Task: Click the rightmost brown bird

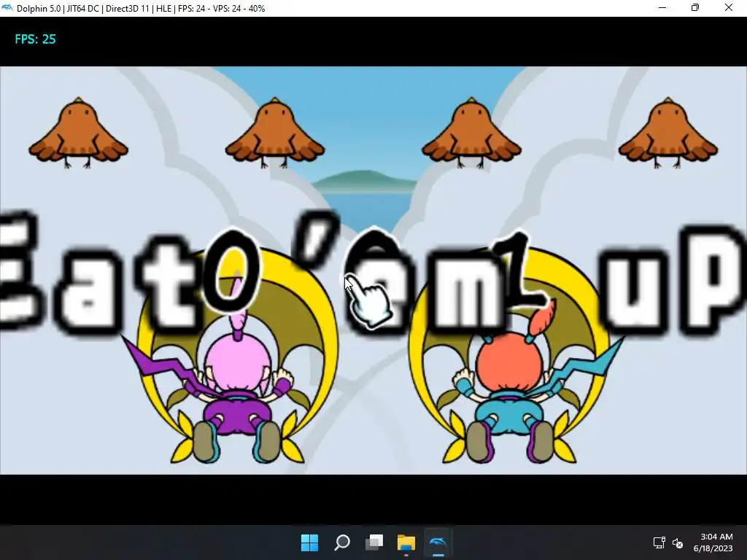Action: tap(668, 133)
